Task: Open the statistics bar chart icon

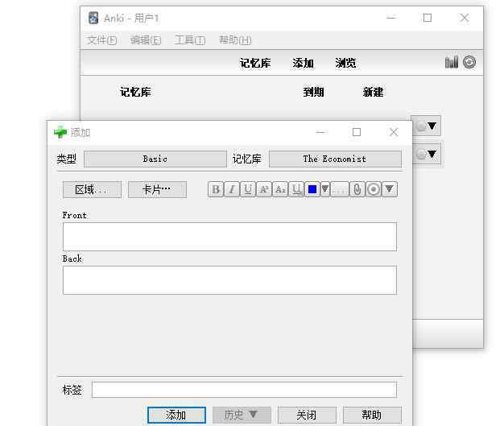Action: (x=452, y=62)
